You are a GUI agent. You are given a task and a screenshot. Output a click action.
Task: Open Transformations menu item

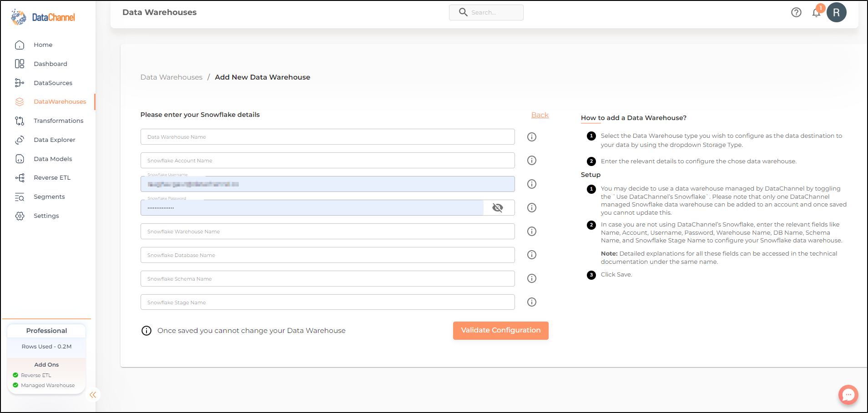(x=59, y=121)
